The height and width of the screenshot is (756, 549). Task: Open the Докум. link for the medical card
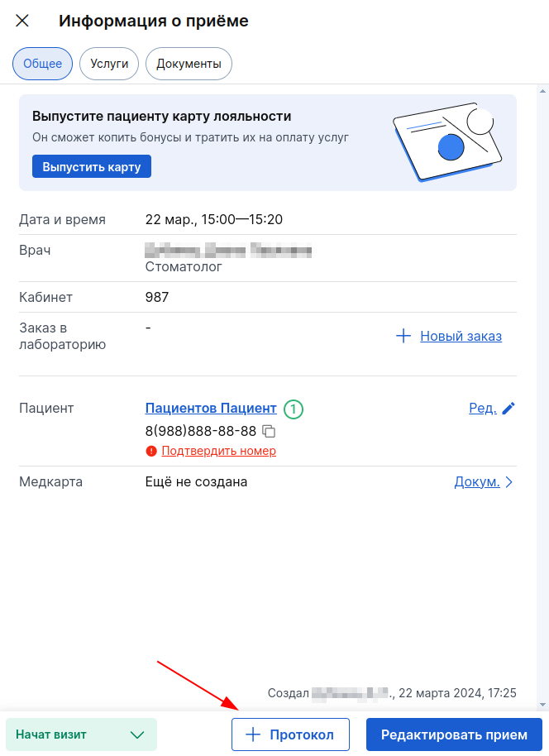pyautogui.click(x=477, y=482)
